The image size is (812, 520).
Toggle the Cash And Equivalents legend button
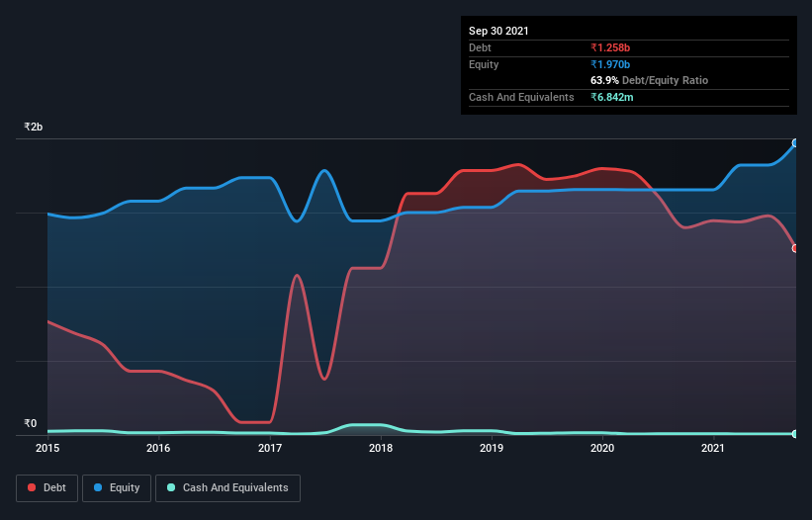point(227,488)
